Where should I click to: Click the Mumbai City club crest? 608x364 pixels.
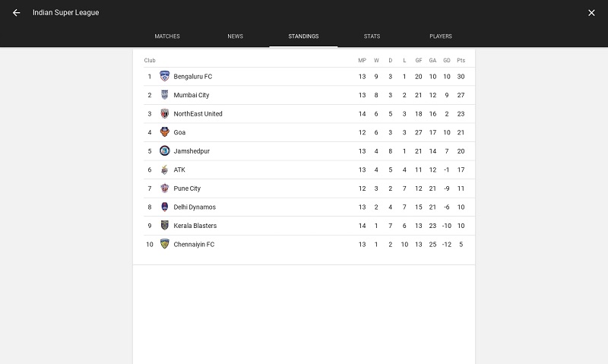click(x=165, y=94)
